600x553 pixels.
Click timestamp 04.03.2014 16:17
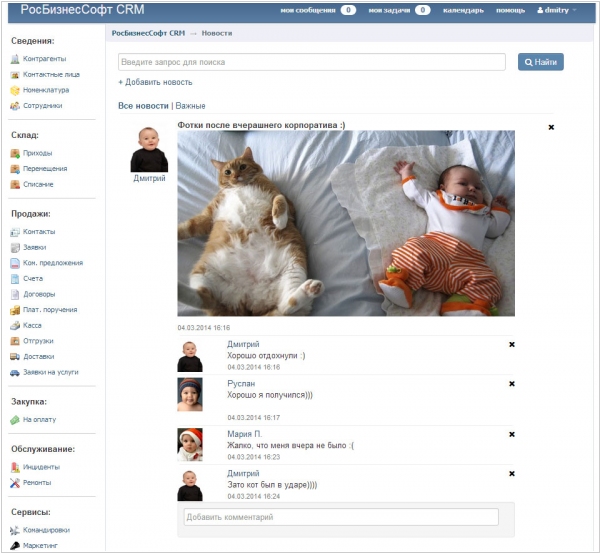[254, 418]
